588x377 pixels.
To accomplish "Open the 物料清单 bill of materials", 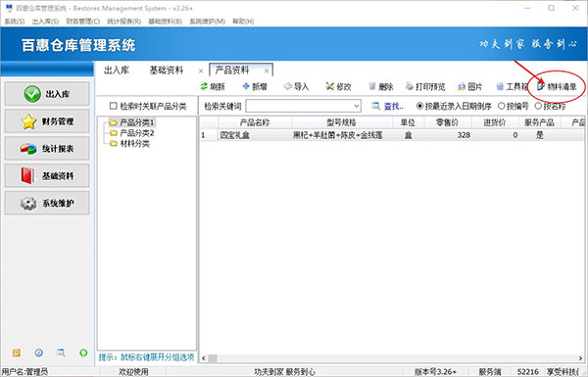I will tap(557, 87).
